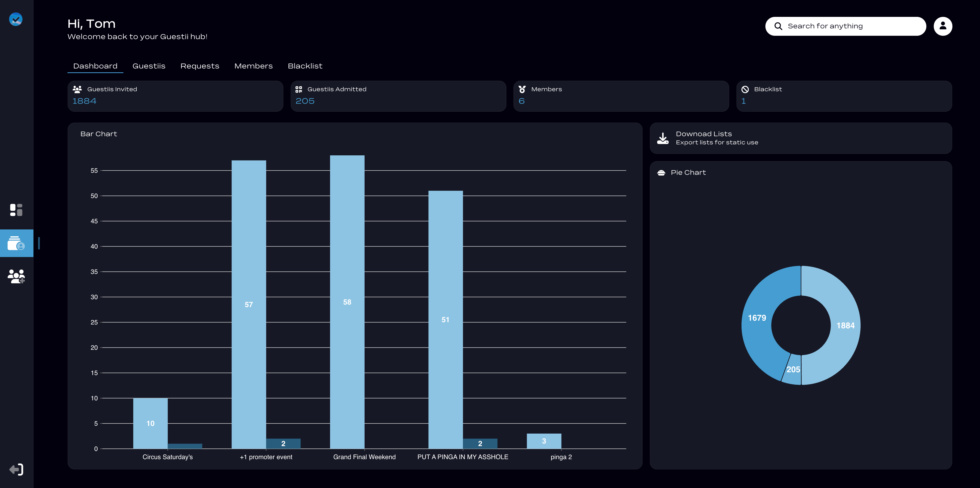Click the logout icon in sidebar
This screenshot has height=488, width=980.
(x=16, y=470)
